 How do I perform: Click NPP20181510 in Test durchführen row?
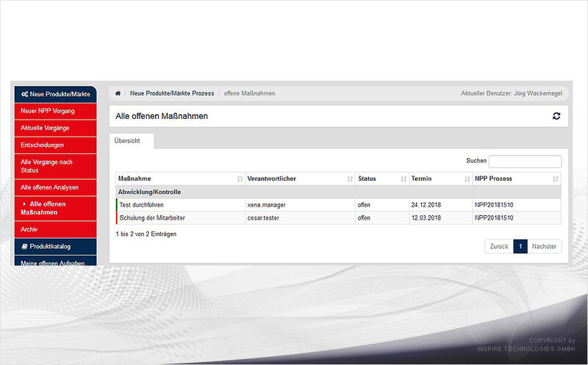pyautogui.click(x=494, y=205)
